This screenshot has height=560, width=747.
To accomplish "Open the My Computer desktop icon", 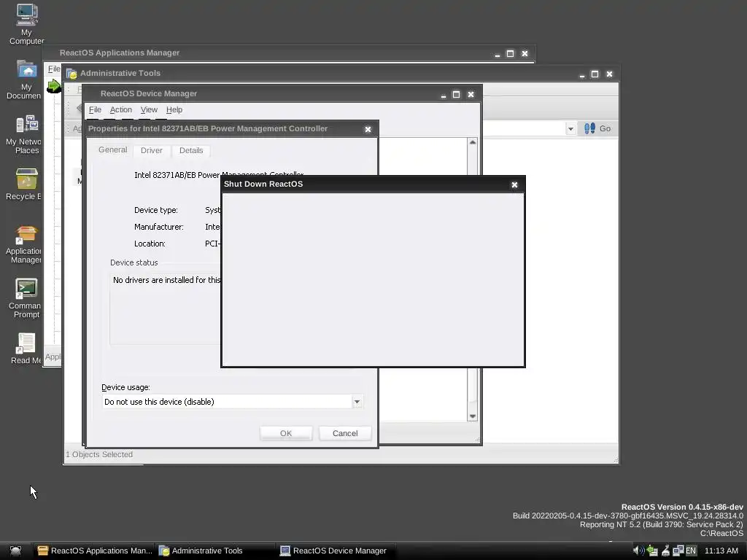I will [x=27, y=24].
